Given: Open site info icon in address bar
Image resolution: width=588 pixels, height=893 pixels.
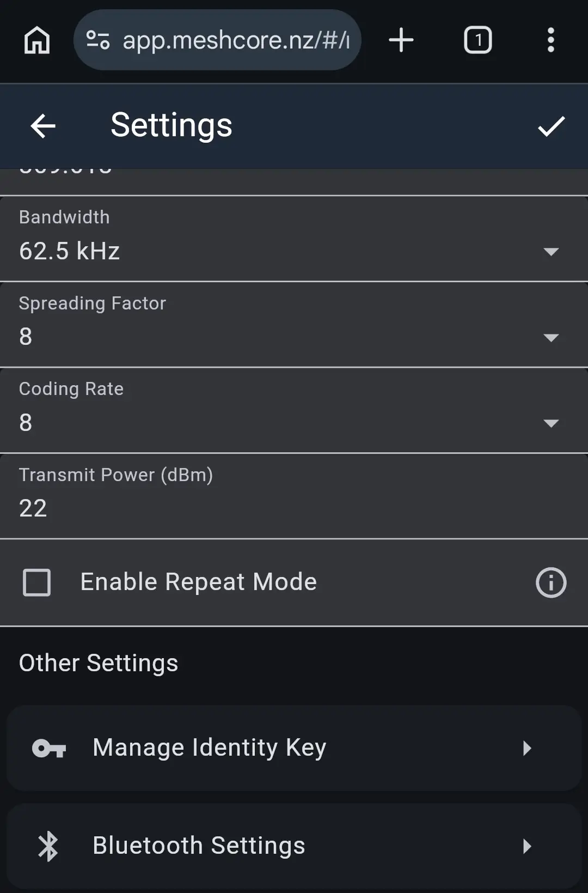Looking at the screenshot, I should [98, 40].
